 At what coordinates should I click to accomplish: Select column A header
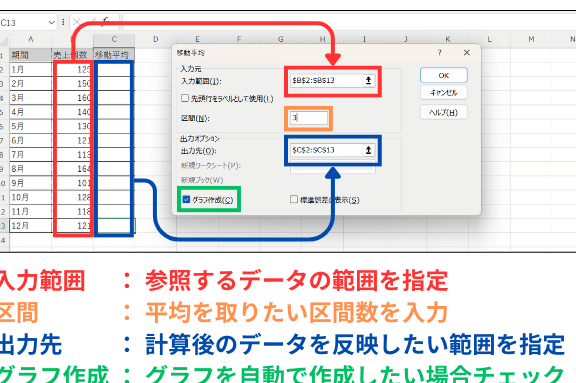30,39
